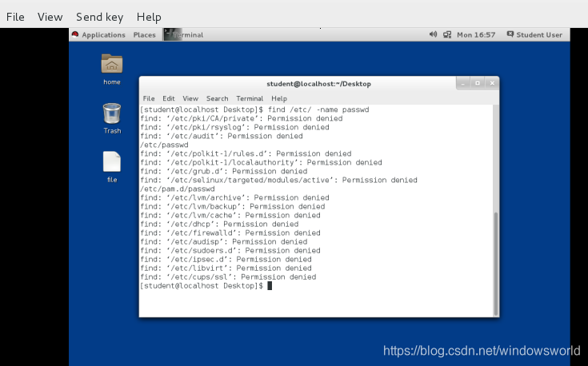Click the '/etc/audisp' permission denied line
Image resolution: width=588 pixels, height=366 pixels.
coord(224,241)
